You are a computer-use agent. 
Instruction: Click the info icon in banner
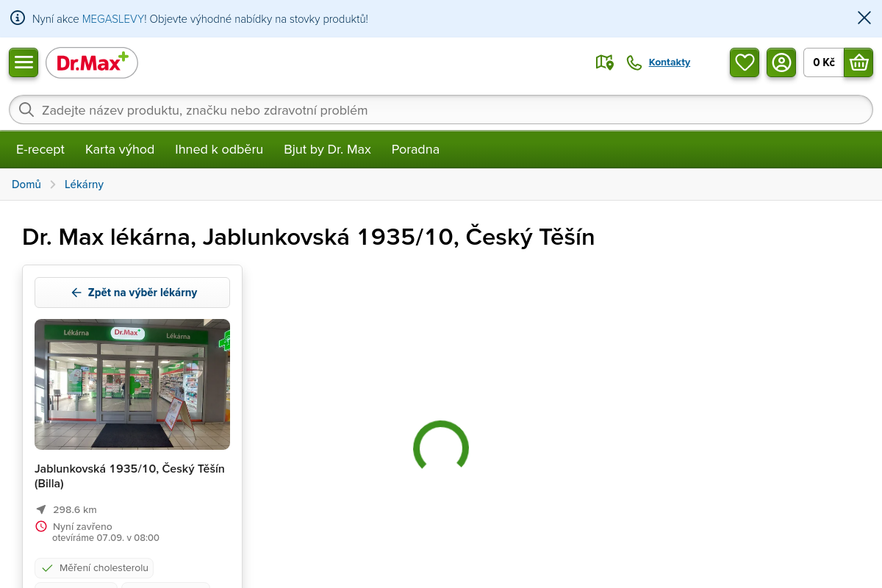[18, 18]
